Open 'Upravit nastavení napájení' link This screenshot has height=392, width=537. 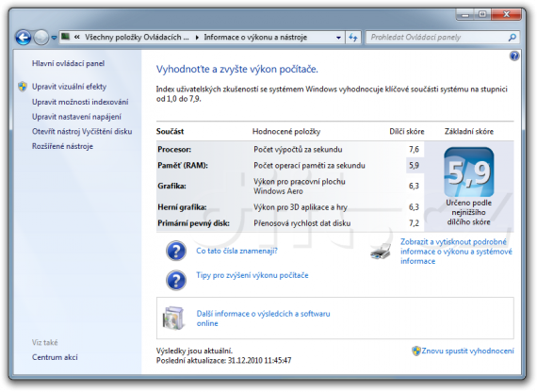click(76, 117)
